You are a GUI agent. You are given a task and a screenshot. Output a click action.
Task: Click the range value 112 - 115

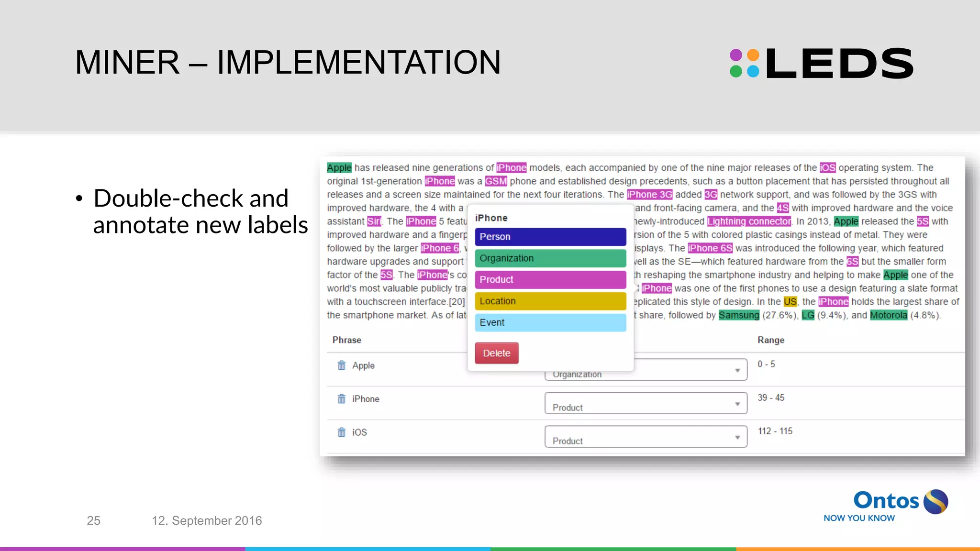(775, 431)
